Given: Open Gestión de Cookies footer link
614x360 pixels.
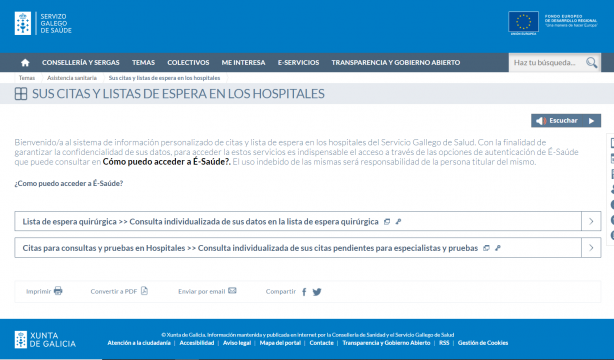Looking at the screenshot, I should (x=483, y=343).
